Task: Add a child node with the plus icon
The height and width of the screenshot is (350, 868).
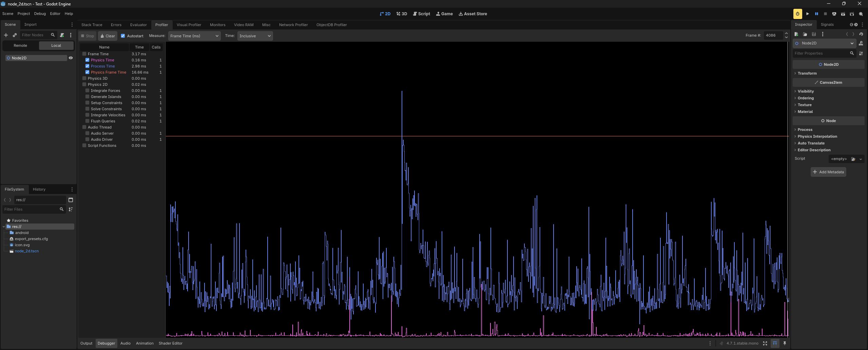Action: tap(6, 35)
